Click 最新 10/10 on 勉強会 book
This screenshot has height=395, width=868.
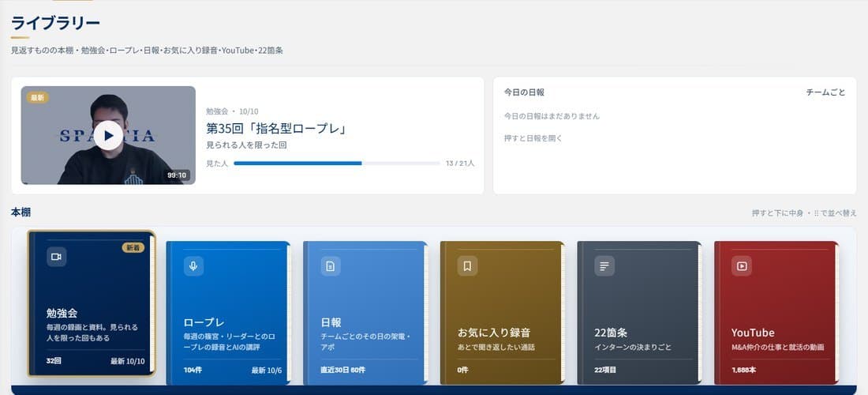point(127,361)
